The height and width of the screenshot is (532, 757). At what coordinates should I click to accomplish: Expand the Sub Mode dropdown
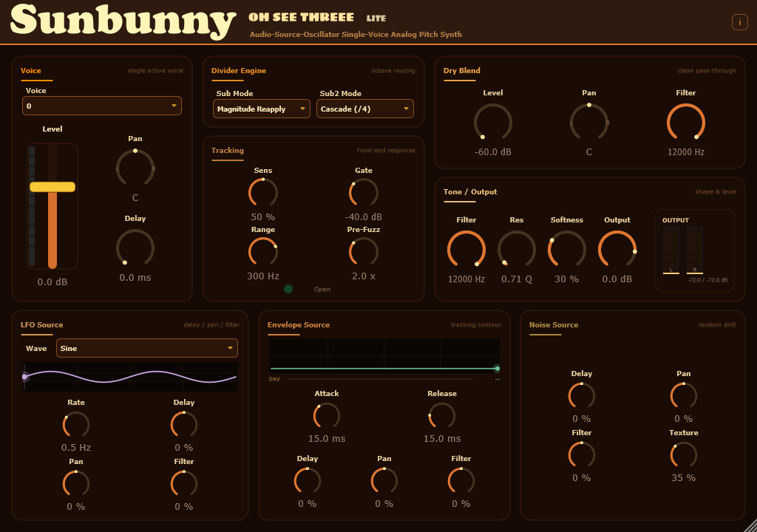(x=261, y=109)
